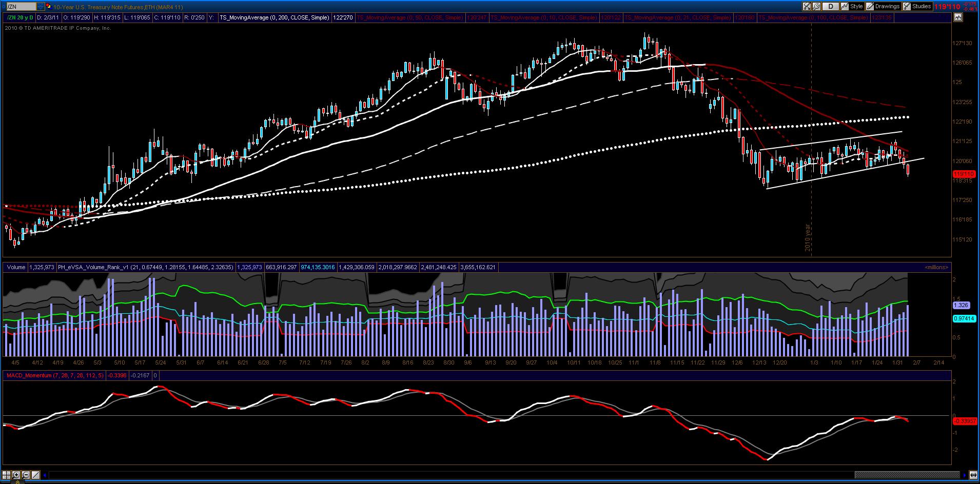980x484 pixels.
Task: Click the scroll left arrow on time scrollbar
Action: pos(45,475)
